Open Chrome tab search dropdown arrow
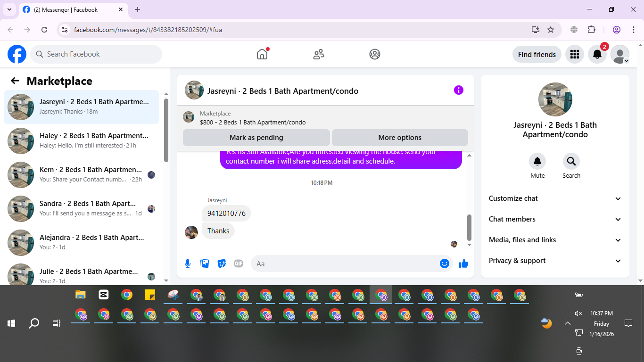 click(x=9, y=9)
